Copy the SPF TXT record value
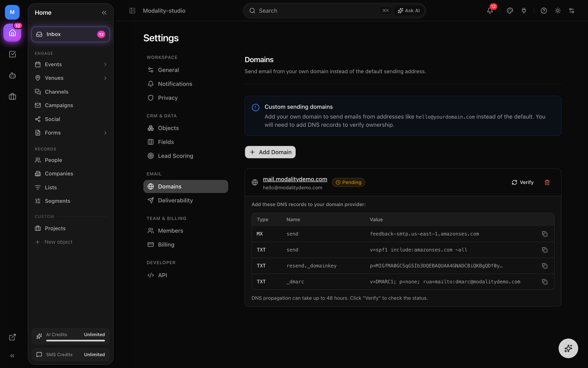This screenshot has height=368, width=588. tap(545, 250)
